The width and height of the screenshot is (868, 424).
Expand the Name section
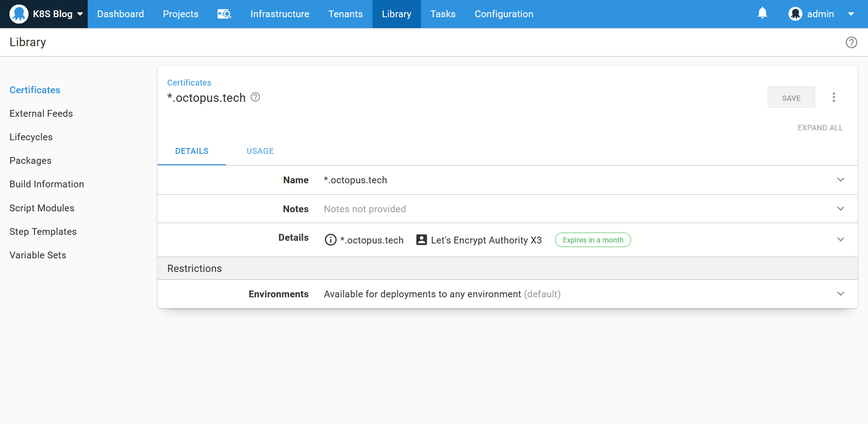[x=840, y=180]
